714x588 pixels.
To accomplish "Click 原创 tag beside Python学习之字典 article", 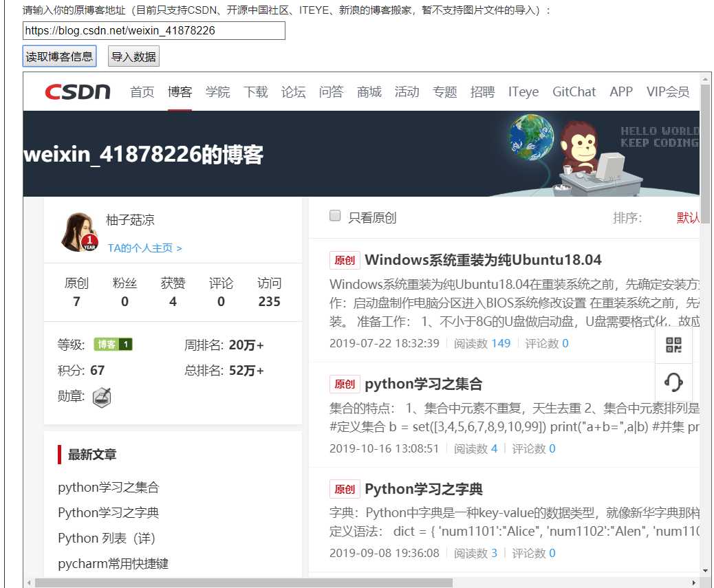I will click(x=345, y=489).
